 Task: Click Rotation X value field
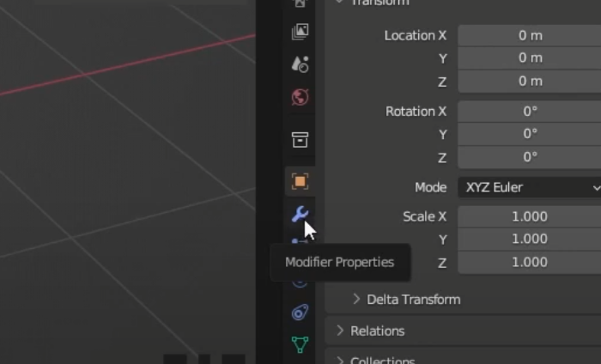[x=530, y=112]
